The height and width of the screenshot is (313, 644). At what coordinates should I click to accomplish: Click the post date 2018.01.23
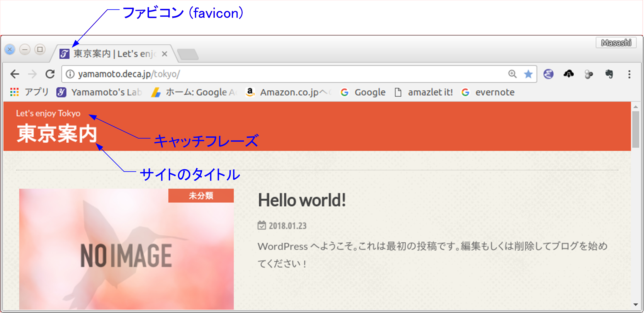[287, 226]
